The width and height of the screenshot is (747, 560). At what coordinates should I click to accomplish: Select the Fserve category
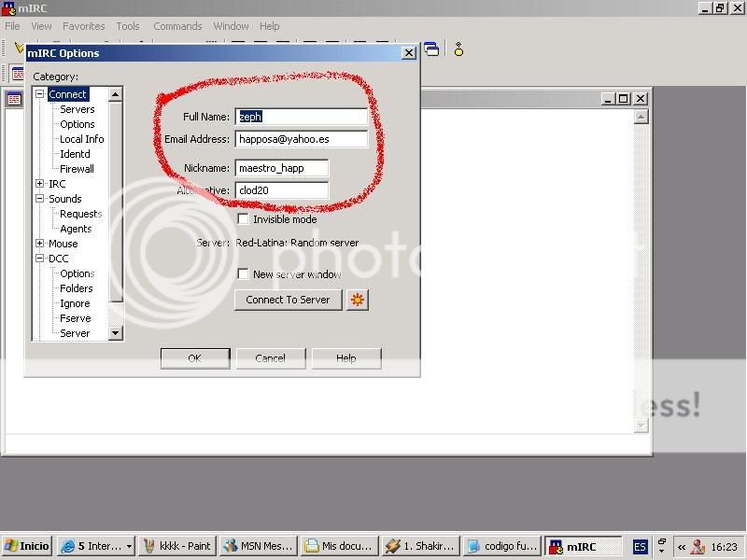pyautogui.click(x=76, y=318)
